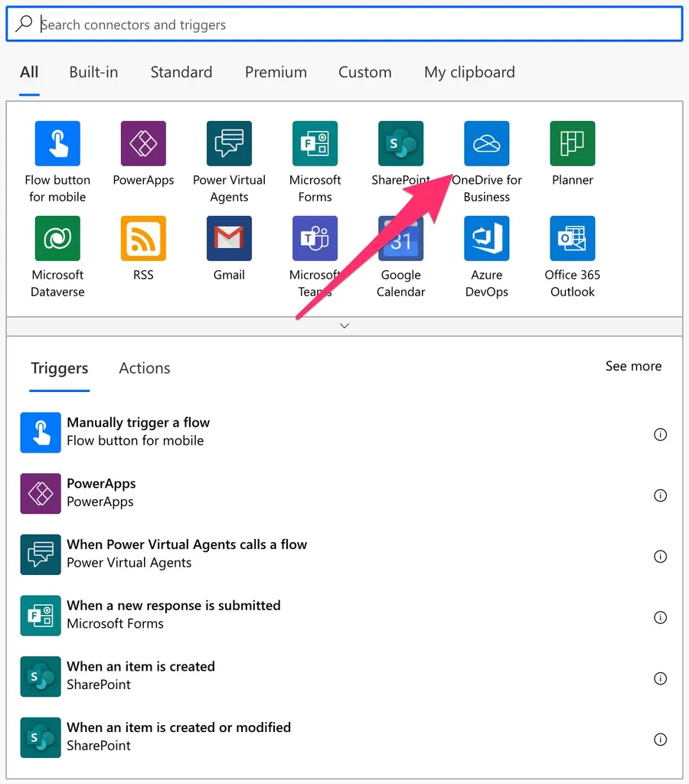Collapse the connectors grid with chevron

click(x=344, y=325)
